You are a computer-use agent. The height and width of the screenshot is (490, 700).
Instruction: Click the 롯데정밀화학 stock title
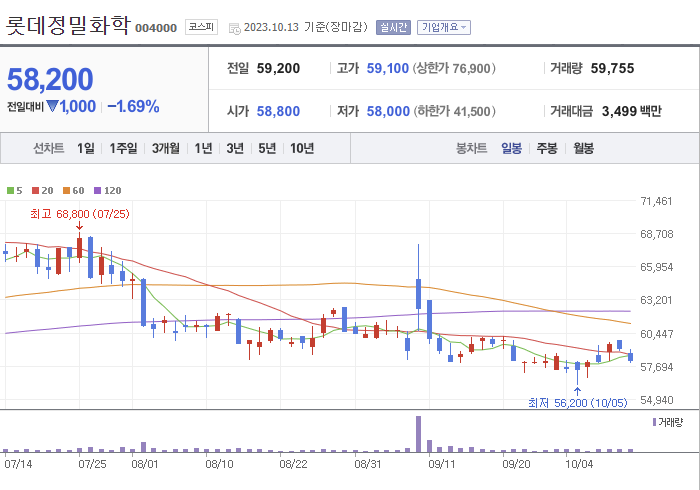[68, 25]
